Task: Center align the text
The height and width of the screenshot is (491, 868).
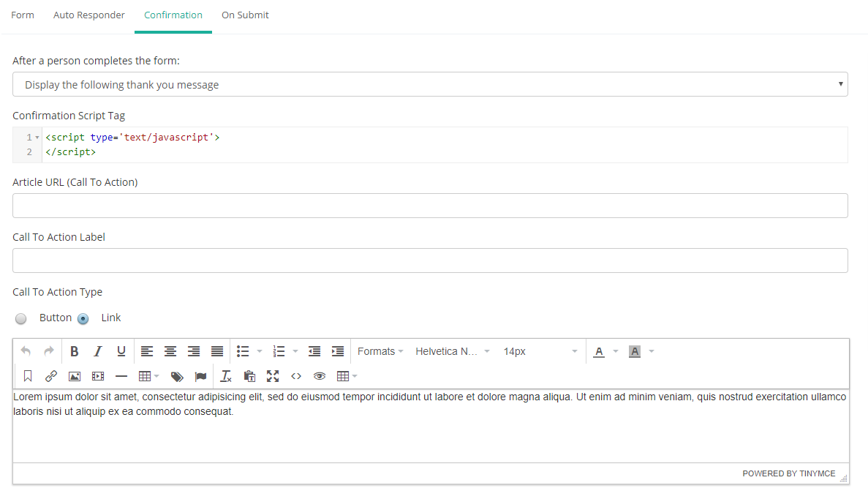Action: coord(170,351)
